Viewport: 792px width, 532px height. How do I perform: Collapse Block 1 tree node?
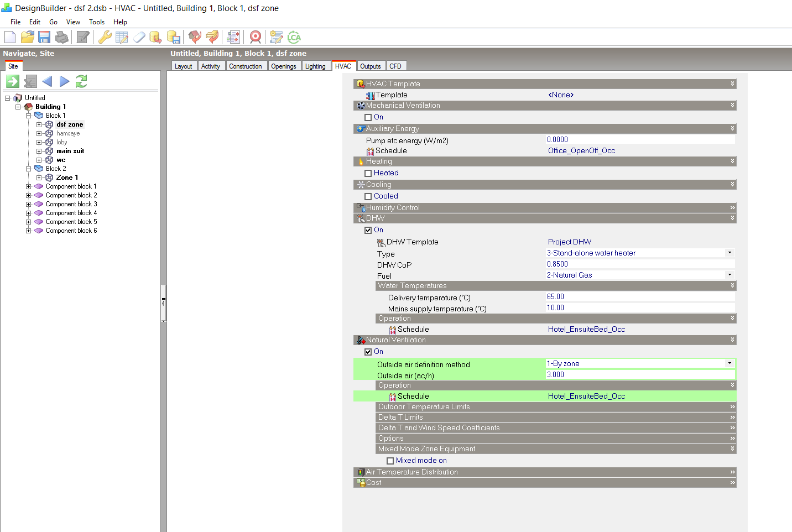coord(29,116)
